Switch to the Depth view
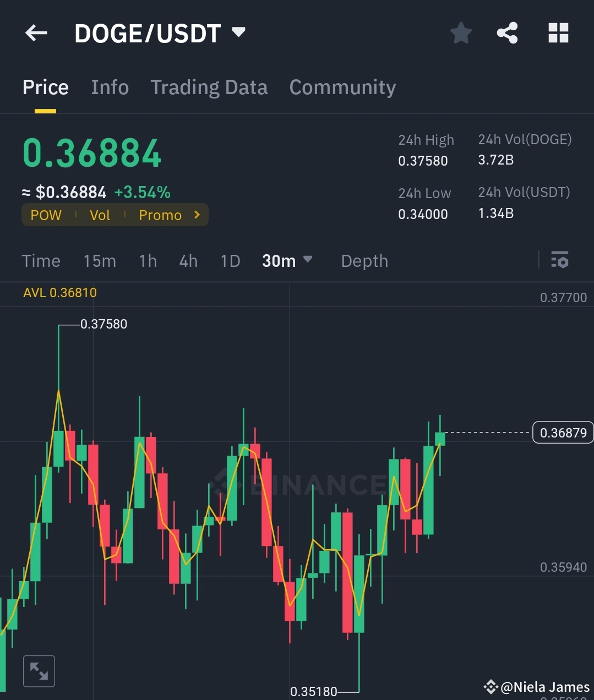Screen dimensions: 594x700 [364, 260]
